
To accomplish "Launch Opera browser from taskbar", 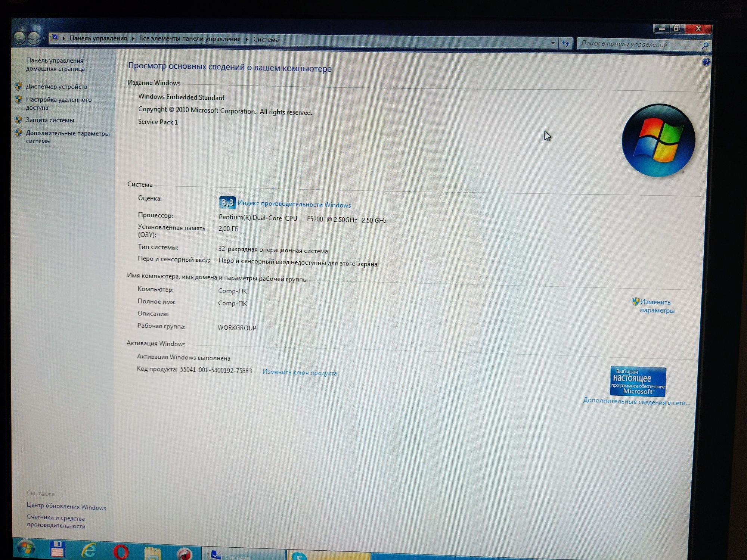I will [x=121, y=551].
